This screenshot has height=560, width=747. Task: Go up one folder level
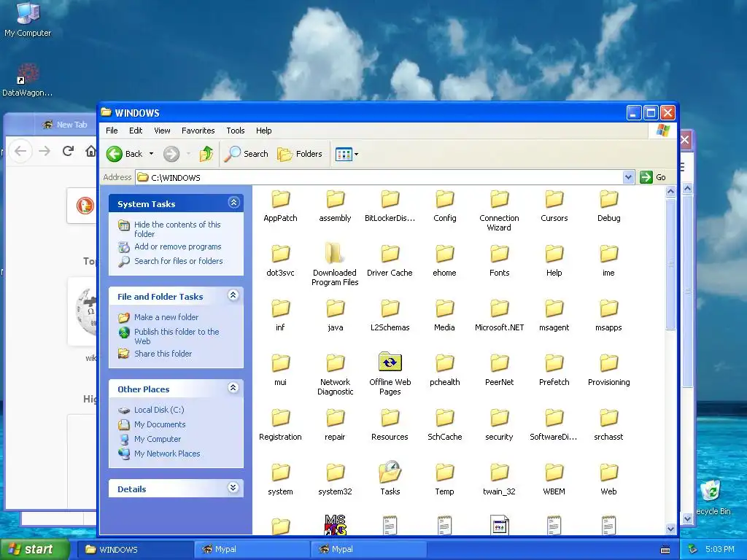[x=206, y=154]
